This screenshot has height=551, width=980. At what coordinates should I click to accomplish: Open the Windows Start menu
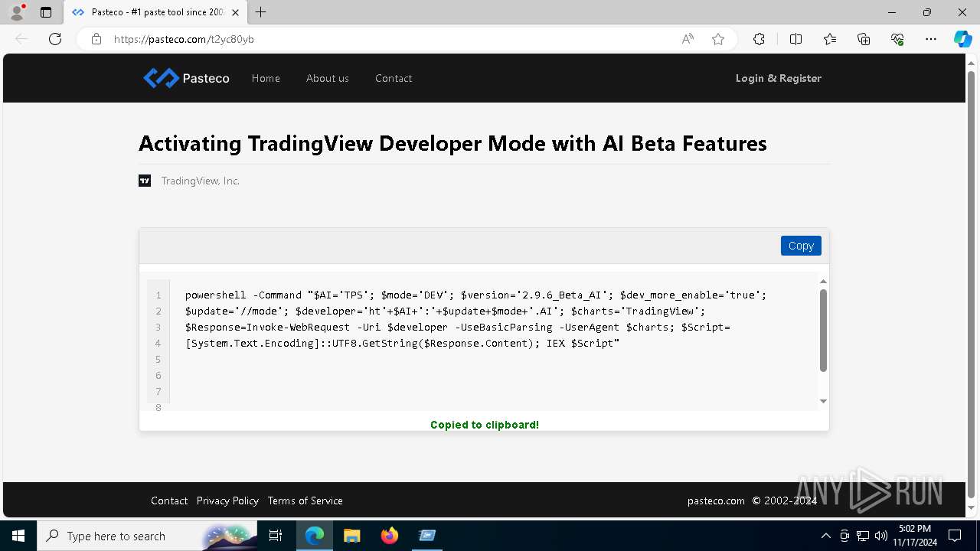[18, 536]
